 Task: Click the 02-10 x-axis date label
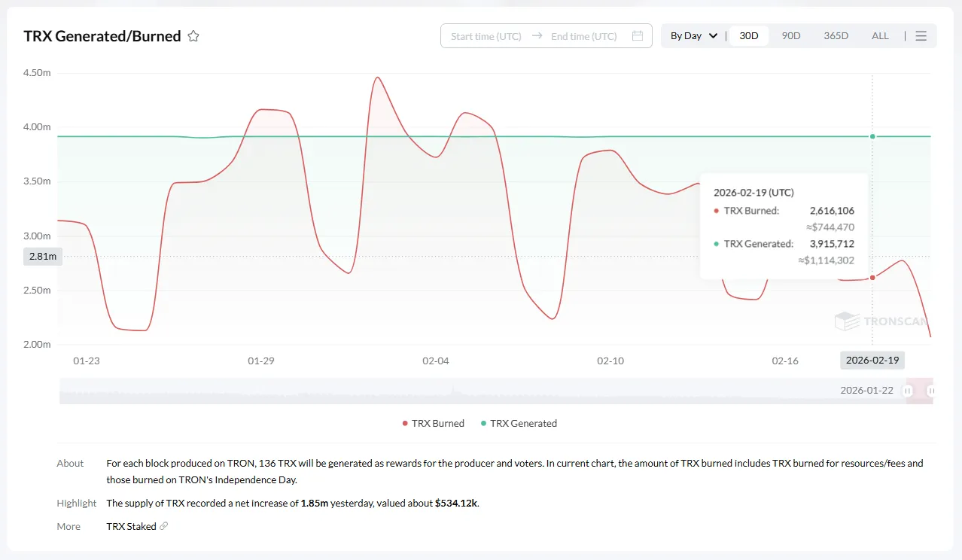[x=610, y=361]
